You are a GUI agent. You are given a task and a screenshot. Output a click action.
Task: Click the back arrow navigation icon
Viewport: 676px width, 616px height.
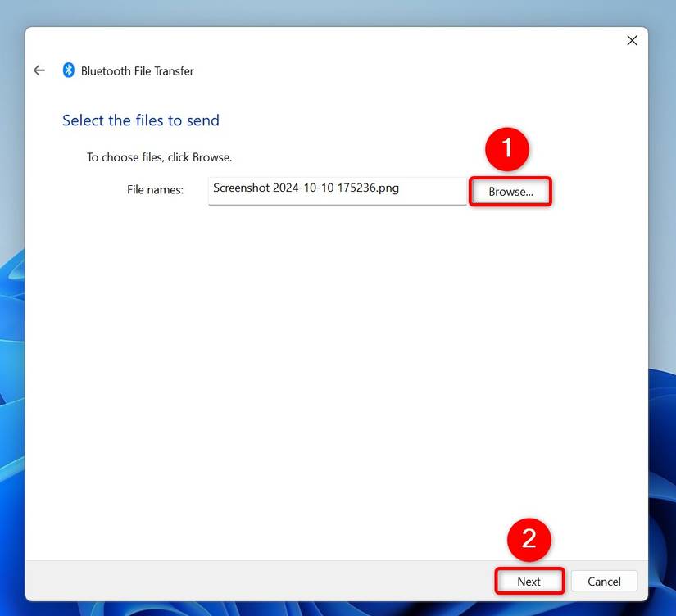tap(39, 70)
